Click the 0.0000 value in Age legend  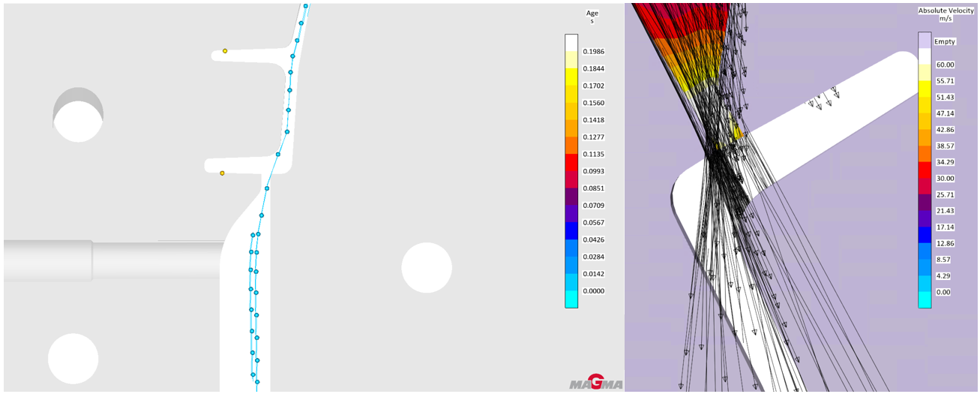coord(594,291)
